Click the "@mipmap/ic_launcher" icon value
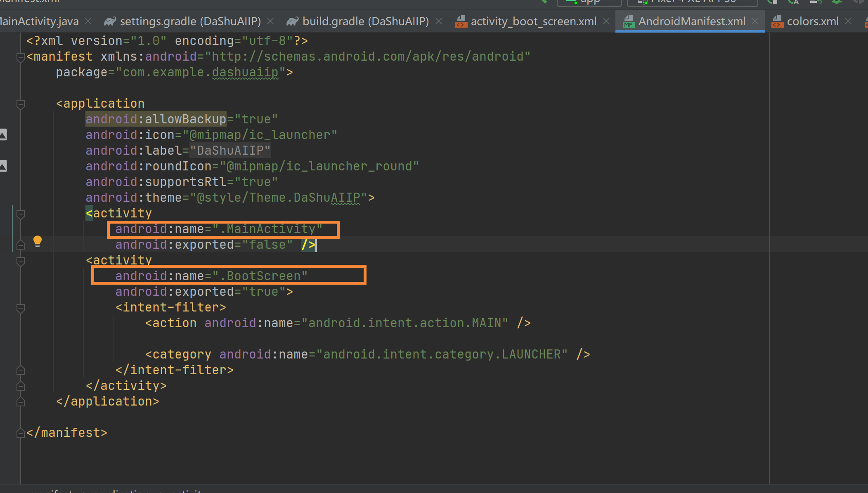Viewport: 868px width, 493px height. tap(260, 135)
